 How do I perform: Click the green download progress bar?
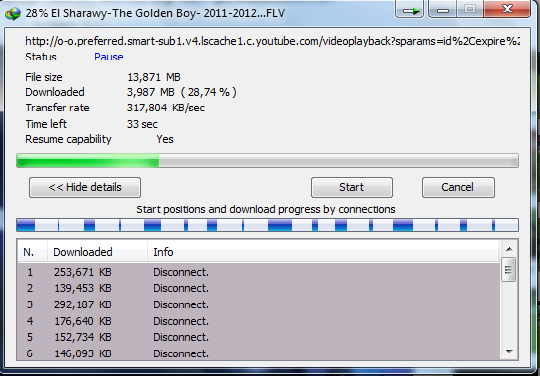click(x=267, y=161)
